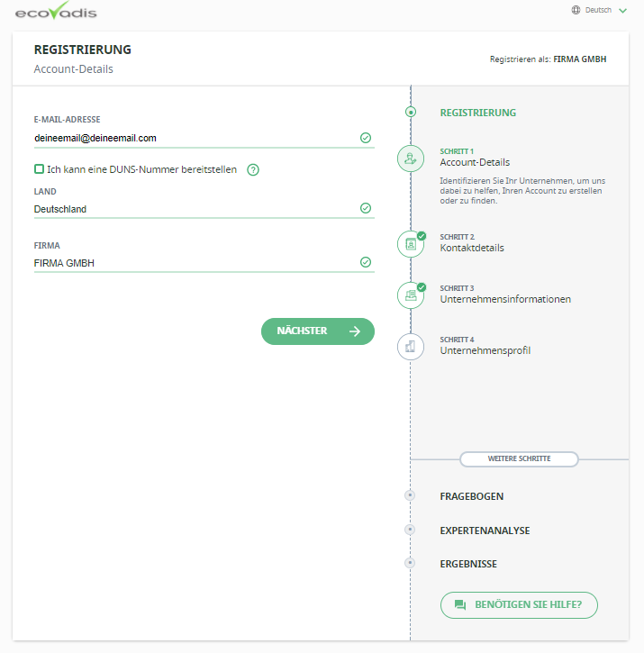
Task: Expand the Deutsch language dropdown chevron
Action: (x=622, y=11)
